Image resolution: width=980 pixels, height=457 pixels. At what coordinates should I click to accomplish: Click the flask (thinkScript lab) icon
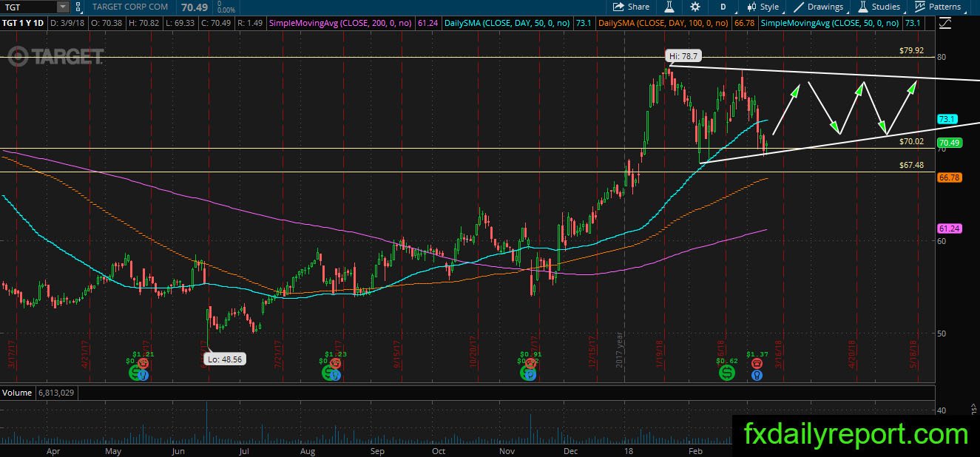[669, 7]
